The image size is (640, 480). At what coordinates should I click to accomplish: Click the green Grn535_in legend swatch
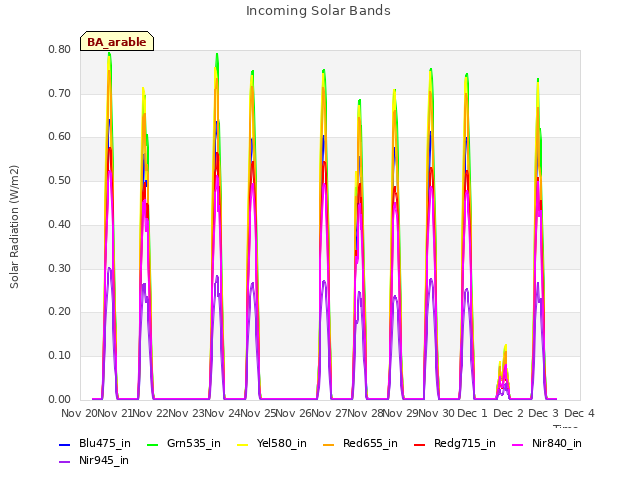152,444
